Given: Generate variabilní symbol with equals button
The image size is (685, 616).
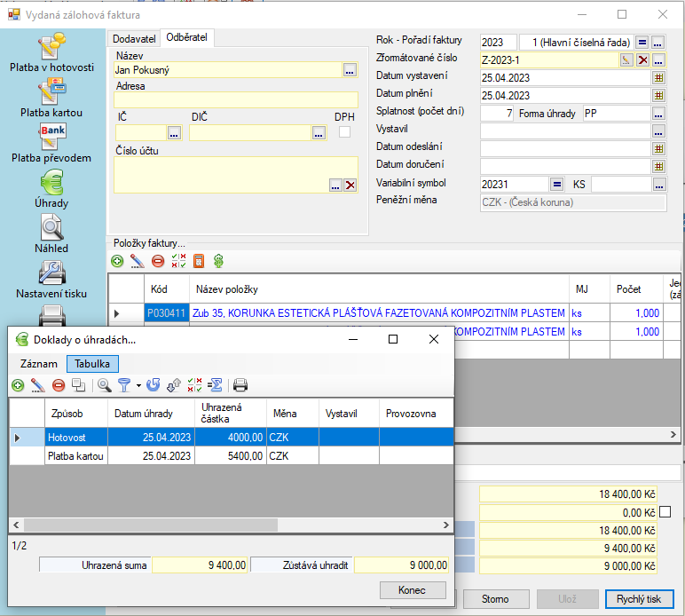Looking at the screenshot, I should (x=556, y=185).
